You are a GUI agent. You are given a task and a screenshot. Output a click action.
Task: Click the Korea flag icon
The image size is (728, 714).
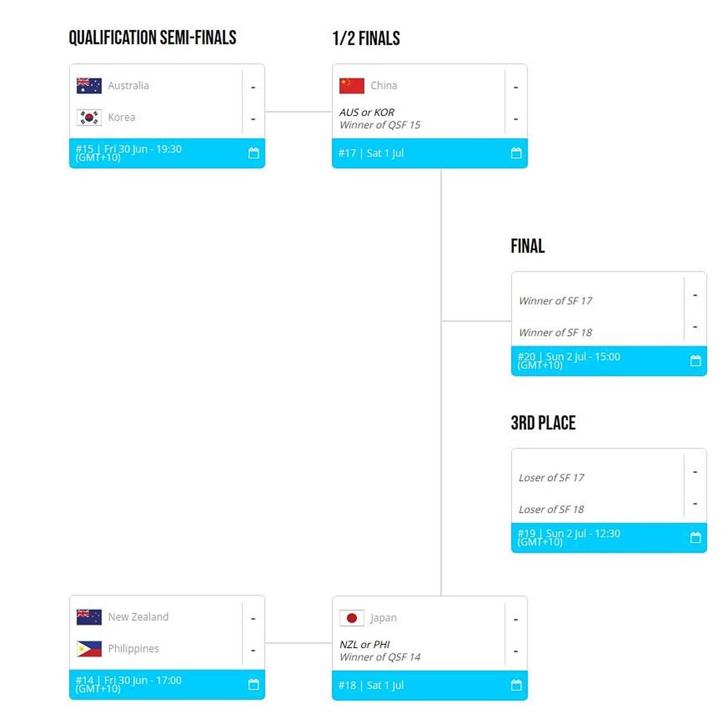[x=89, y=117]
